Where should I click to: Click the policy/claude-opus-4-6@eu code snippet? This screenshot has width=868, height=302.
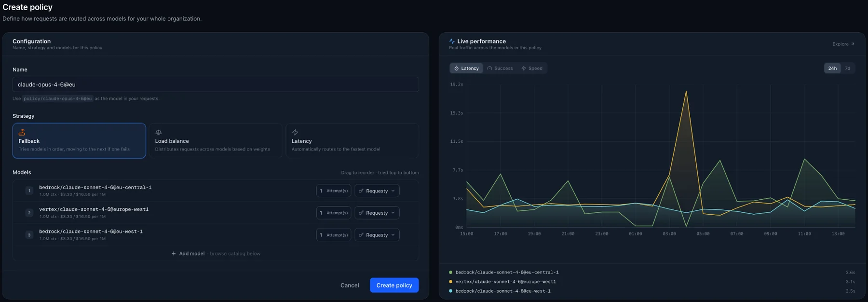57,98
